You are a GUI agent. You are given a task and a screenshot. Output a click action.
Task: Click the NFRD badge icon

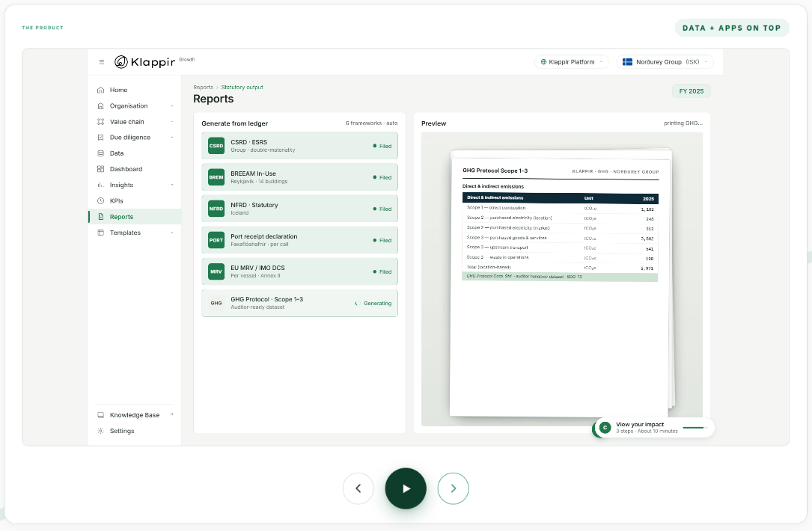pyautogui.click(x=216, y=209)
